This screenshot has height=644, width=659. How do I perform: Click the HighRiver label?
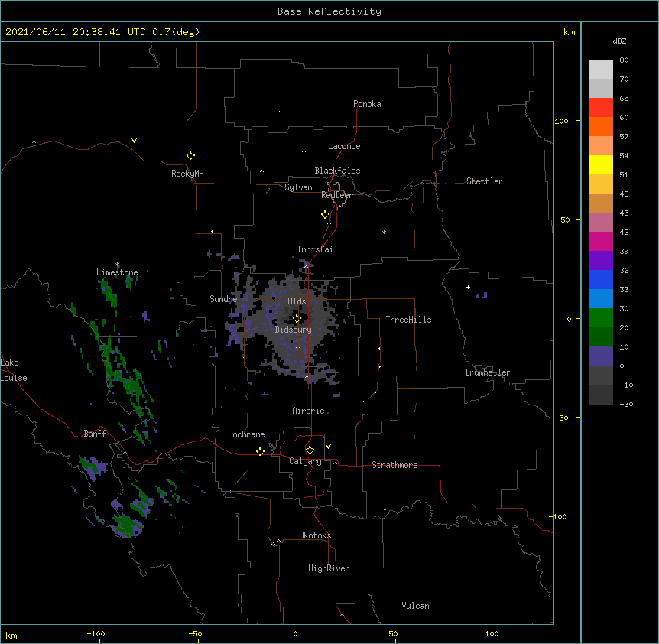coord(329,568)
